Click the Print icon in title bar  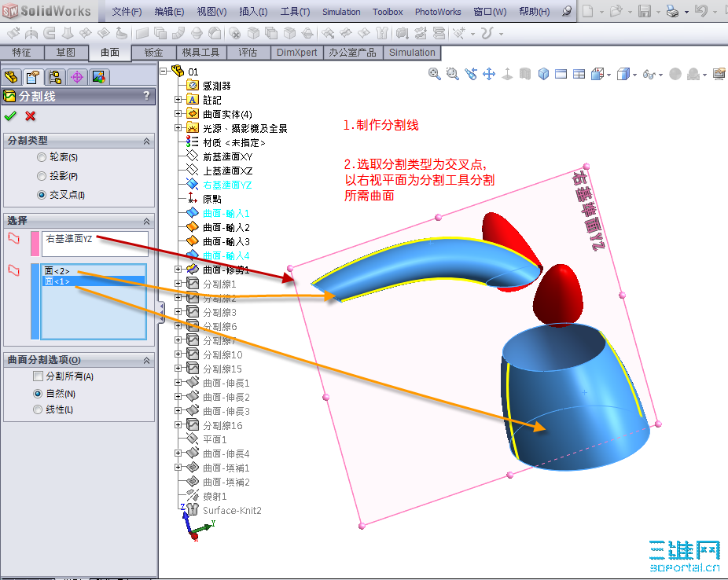[x=672, y=11]
